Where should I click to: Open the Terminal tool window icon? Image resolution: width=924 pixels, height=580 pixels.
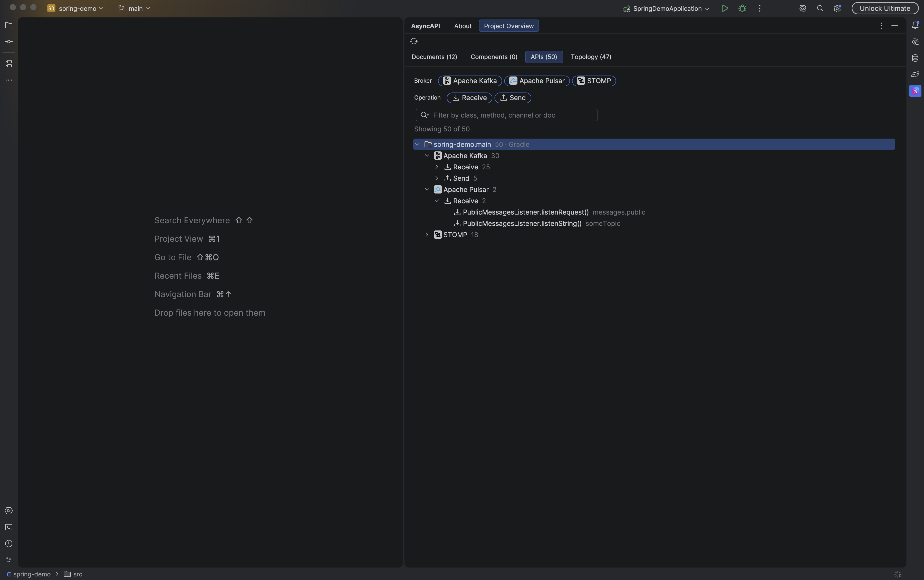pos(8,527)
